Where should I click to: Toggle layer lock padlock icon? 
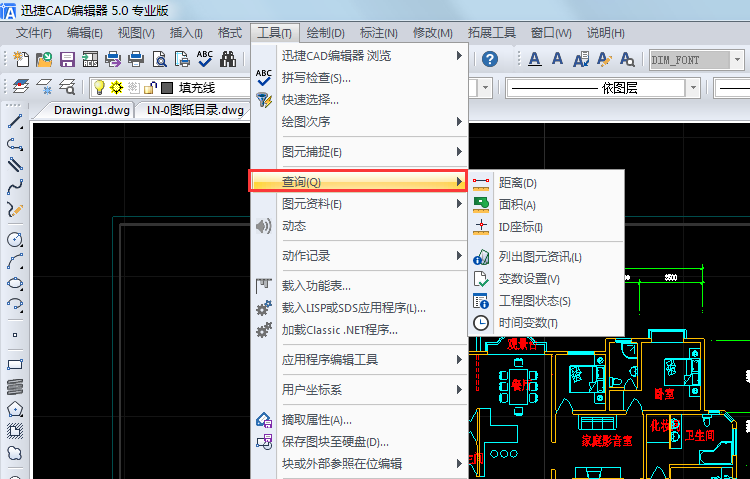tap(150, 88)
